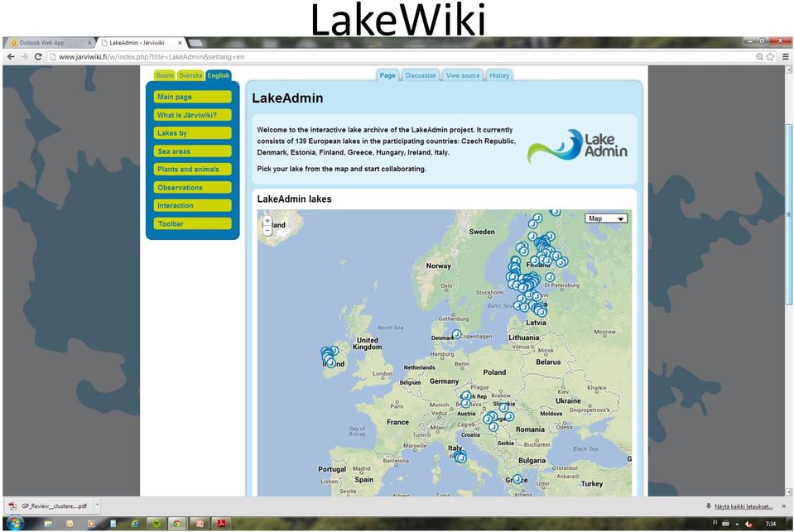Select the Page tab
Screen dimensions: 794x532
(x=387, y=75)
